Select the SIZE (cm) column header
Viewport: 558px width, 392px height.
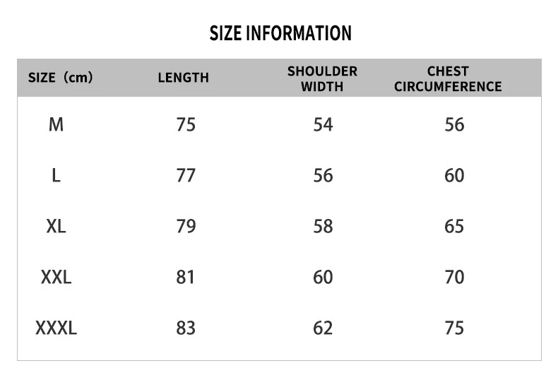click(60, 78)
